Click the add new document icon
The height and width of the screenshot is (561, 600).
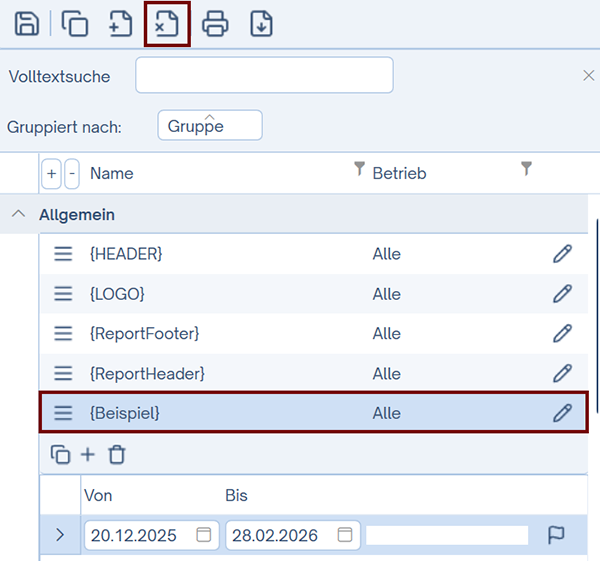120,24
